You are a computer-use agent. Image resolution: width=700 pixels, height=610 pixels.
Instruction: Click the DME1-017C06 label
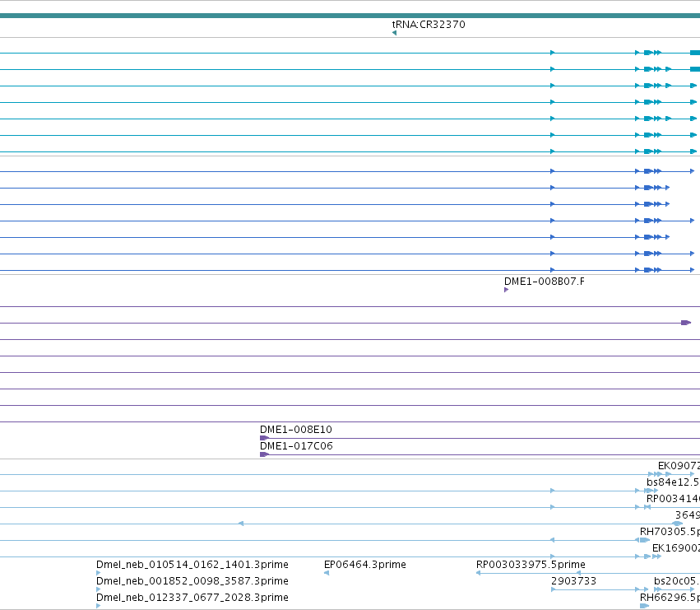[x=296, y=446]
